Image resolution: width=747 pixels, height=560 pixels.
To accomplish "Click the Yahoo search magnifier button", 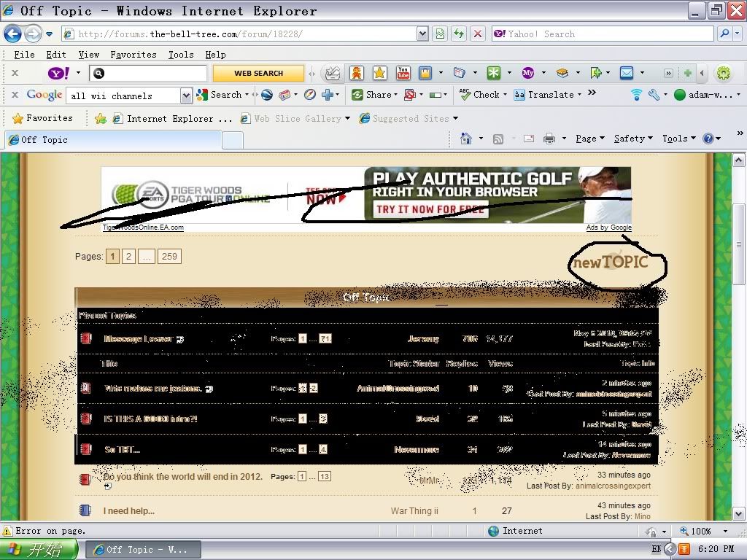I will [x=724, y=34].
